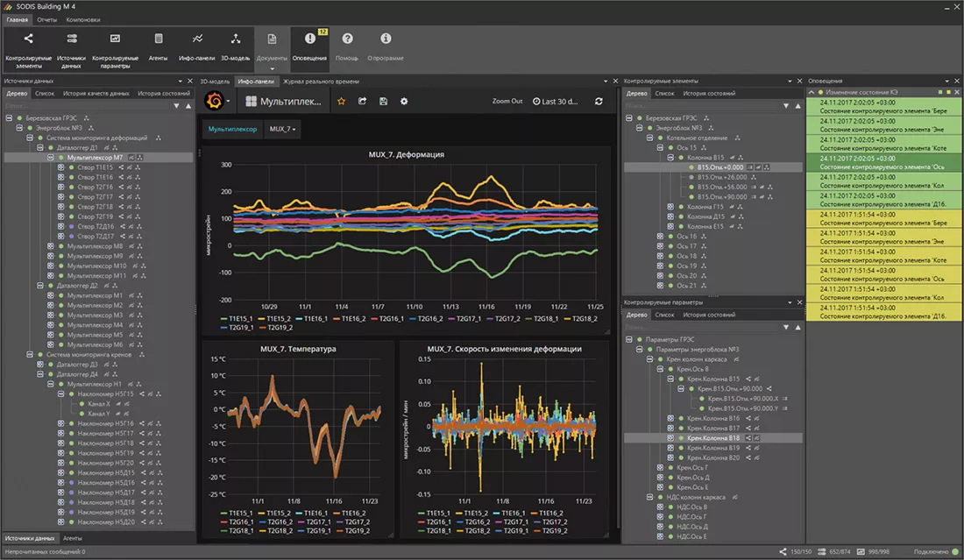Screen dimensions: 964x560
Task: Click the share dashboard icon
Action: [363, 102]
